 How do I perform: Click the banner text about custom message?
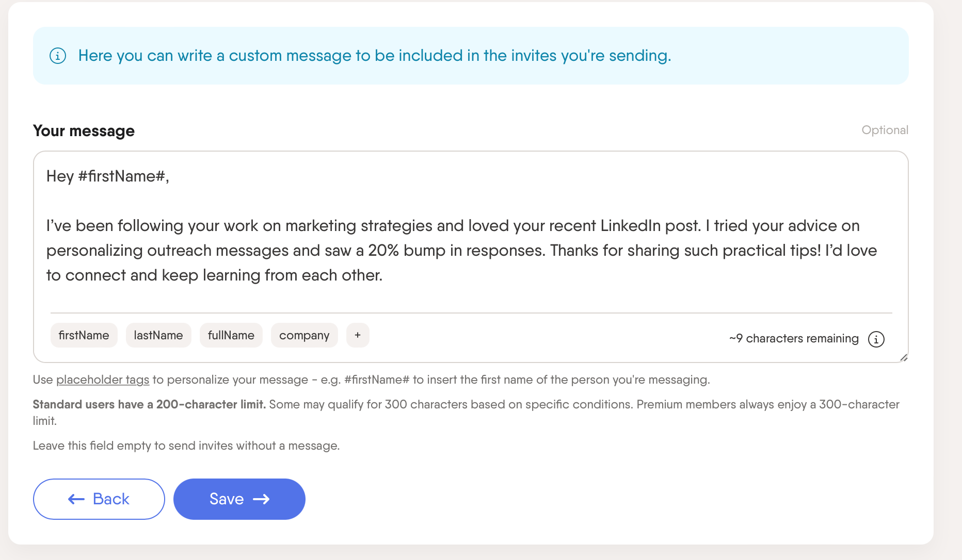click(375, 56)
